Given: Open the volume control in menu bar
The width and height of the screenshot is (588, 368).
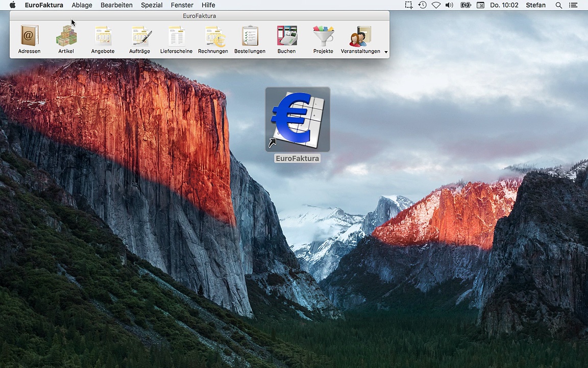Looking at the screenshot, I should [x=449, y=5].
